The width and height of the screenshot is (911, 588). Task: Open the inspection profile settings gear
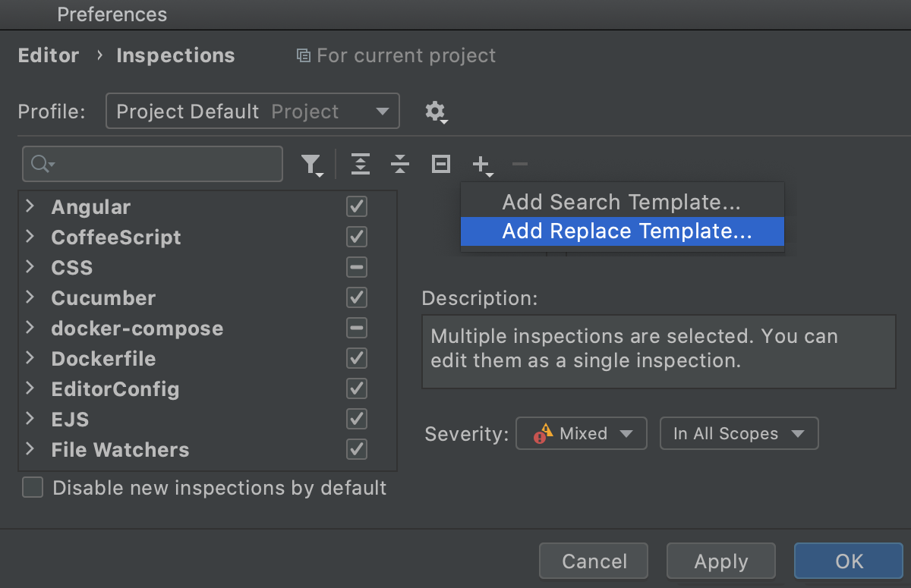[x=436, y=112]
